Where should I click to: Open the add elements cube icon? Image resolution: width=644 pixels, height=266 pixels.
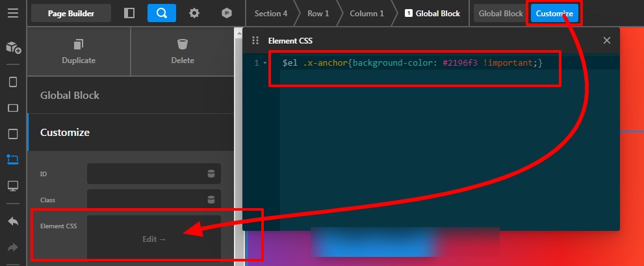[x=13, y=47]
